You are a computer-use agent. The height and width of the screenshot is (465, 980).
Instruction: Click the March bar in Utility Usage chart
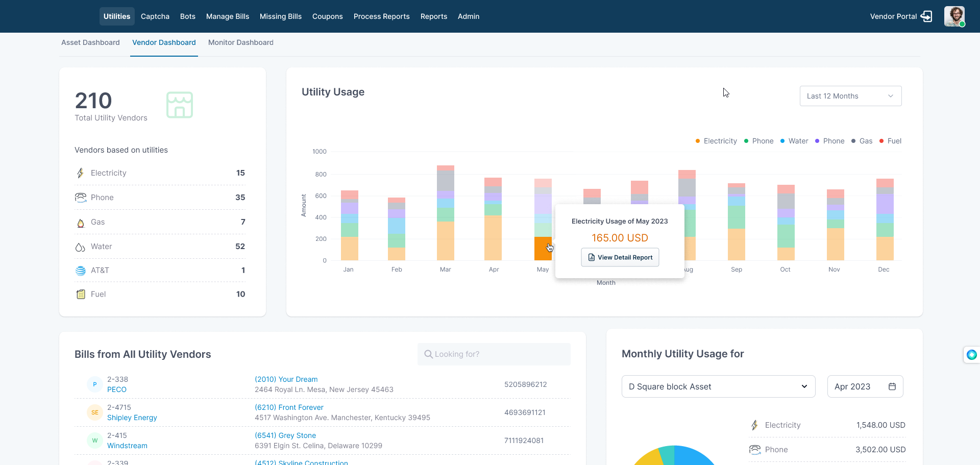[x=446, y=213]
